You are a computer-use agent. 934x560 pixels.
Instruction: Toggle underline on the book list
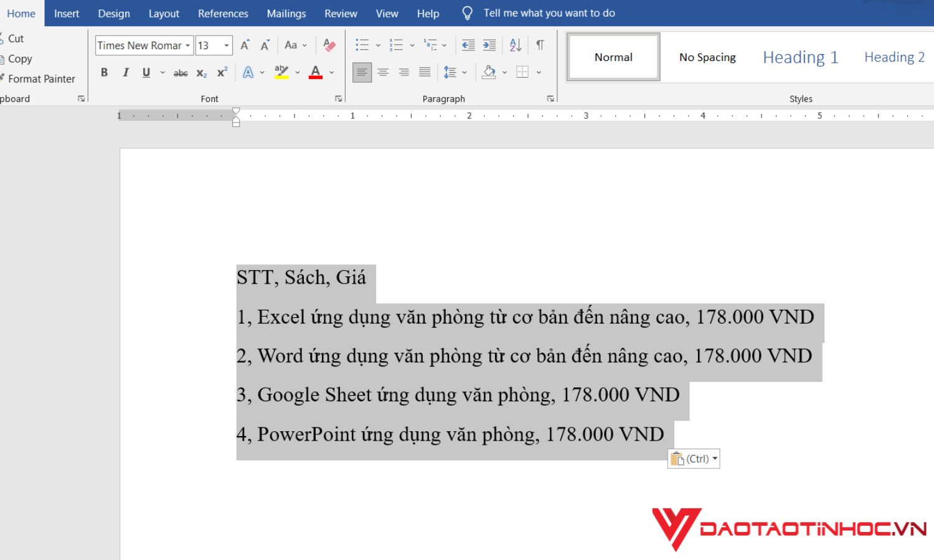point(145,72)
